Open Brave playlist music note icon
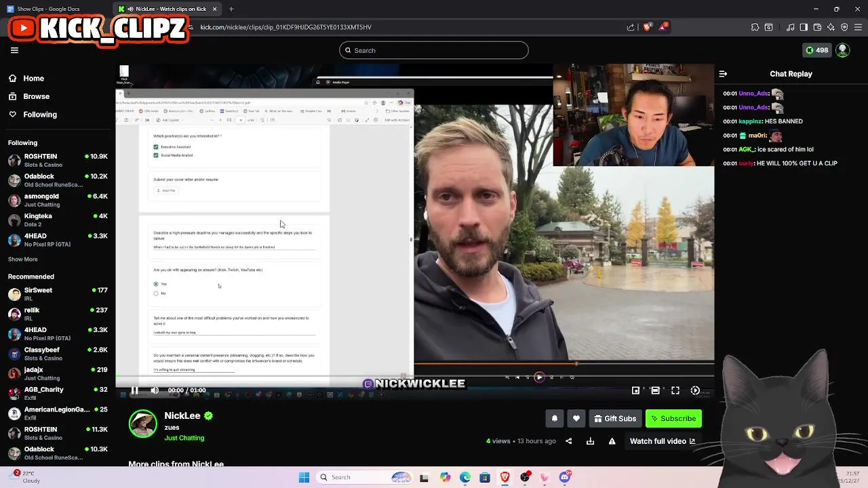The height and width of the screenshot is (488, 868). pos(791,27)
